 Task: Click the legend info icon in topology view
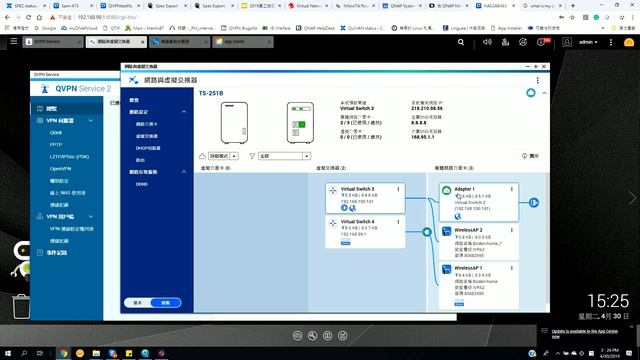tap(524, 156)
